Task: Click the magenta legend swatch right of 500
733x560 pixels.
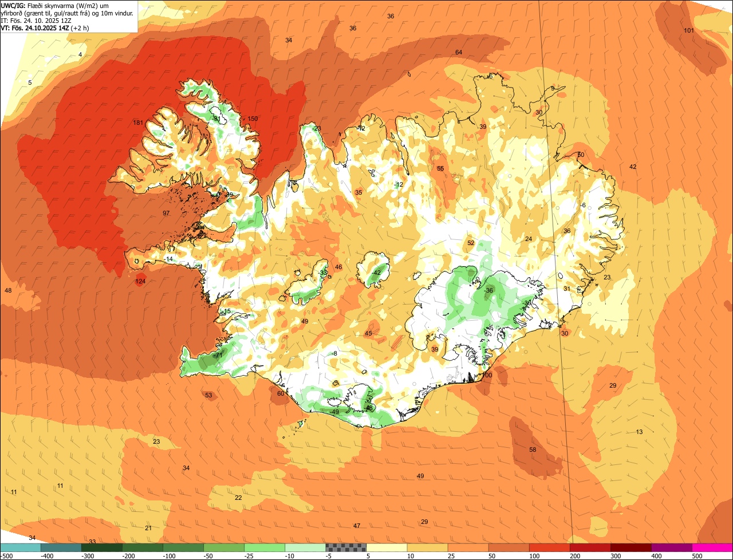Action: 712,547
